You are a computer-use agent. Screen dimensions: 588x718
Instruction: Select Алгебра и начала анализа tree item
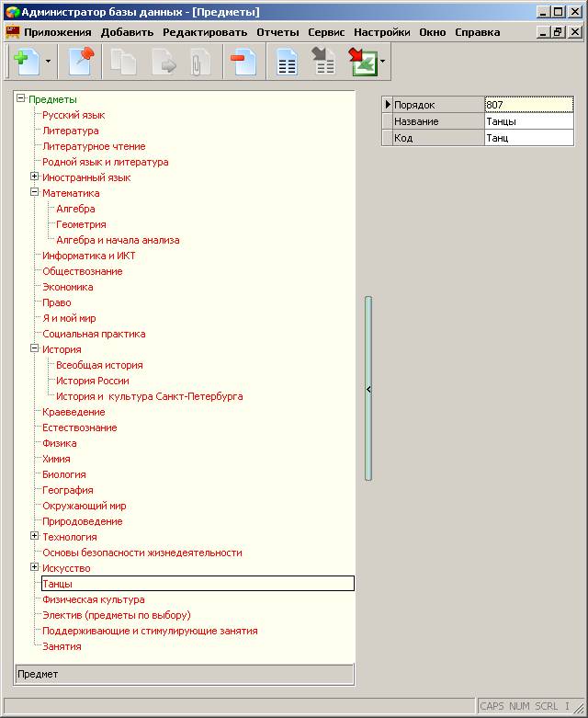pyautogui.click(x=118, y=240)
